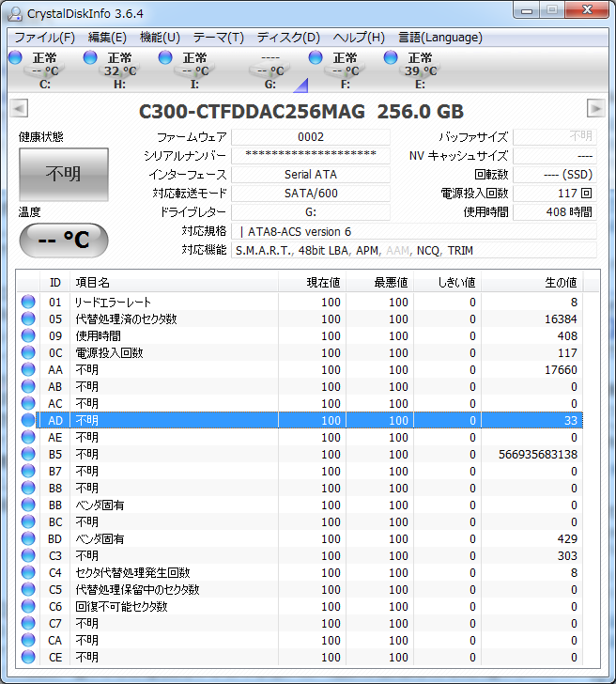Click status icon for attribute C5
616x684 pixels.
pos(28,589)
